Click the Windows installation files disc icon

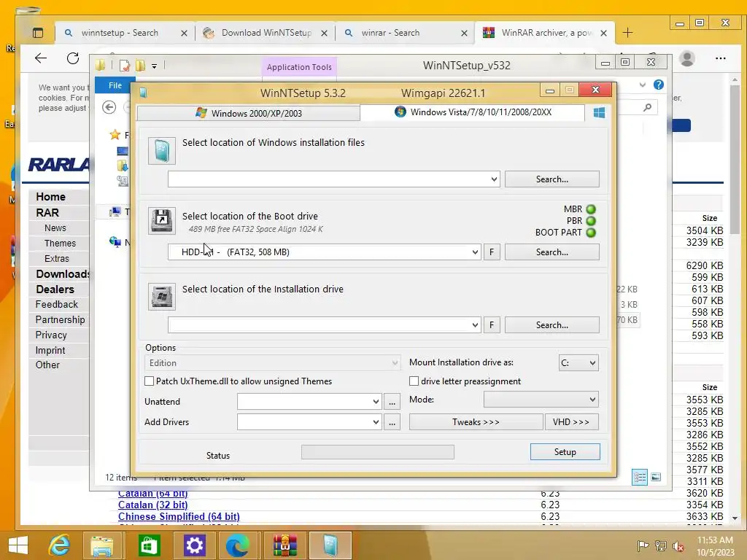[161, 151]
